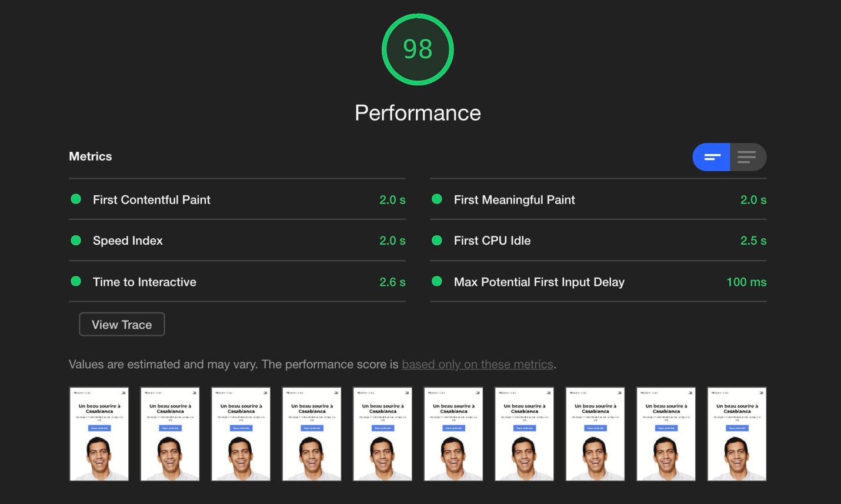Screen dimensions: 841x504
Task: Click green dot beside Max Potential First Input Delay
Action: [437, 281]
